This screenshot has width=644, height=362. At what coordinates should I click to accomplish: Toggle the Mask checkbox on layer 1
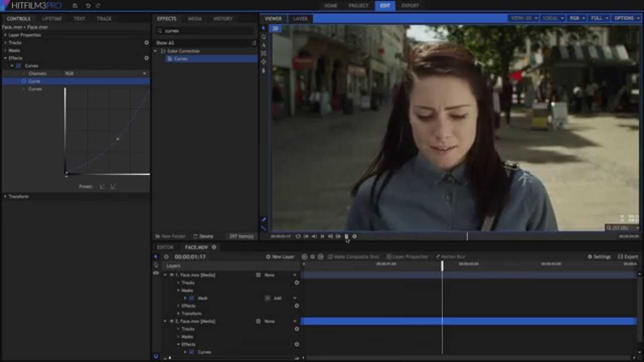(x=191, y=298)
